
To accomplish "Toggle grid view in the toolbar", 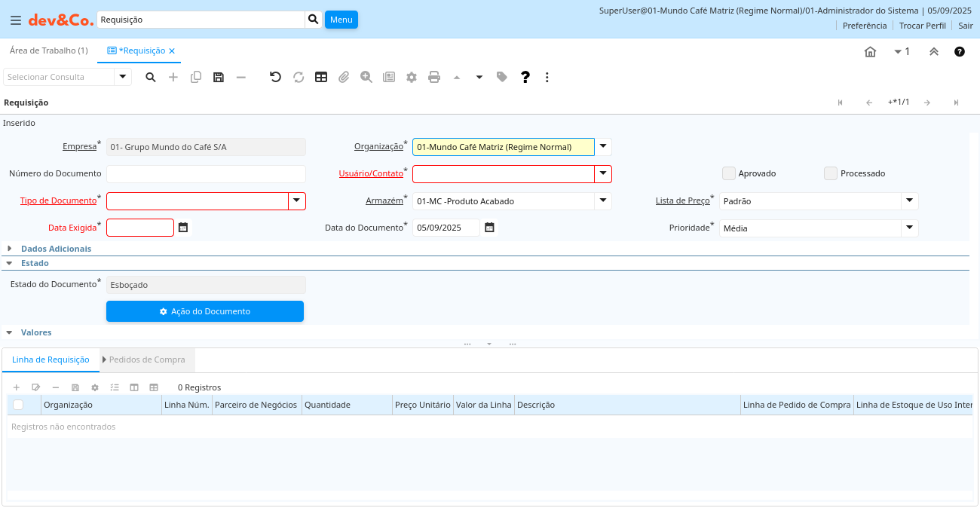I will click(x=321, y=77).
